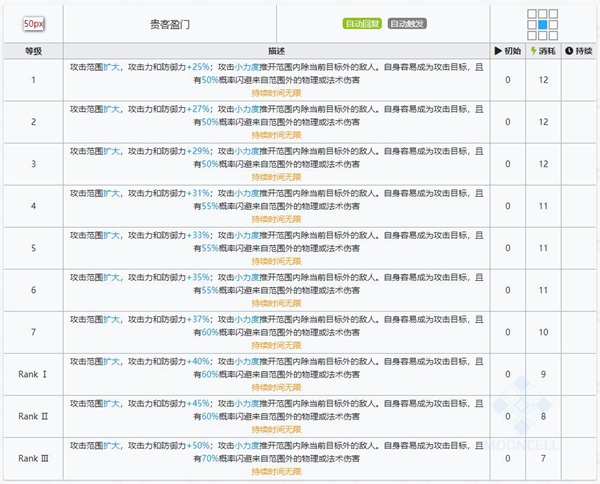Click the +35% value in level 6 description
600x484 pixels.
198,277
